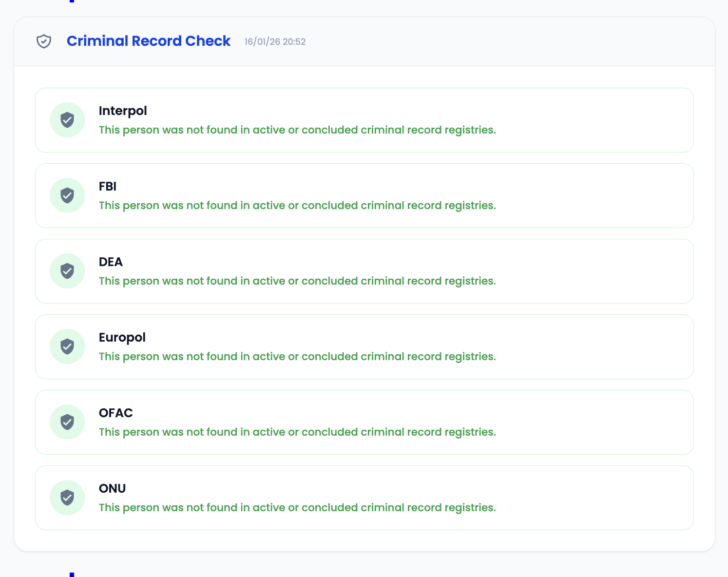
Task: Select the OFAC registry title
Action: pyautogui.click(x=116, y=413)
